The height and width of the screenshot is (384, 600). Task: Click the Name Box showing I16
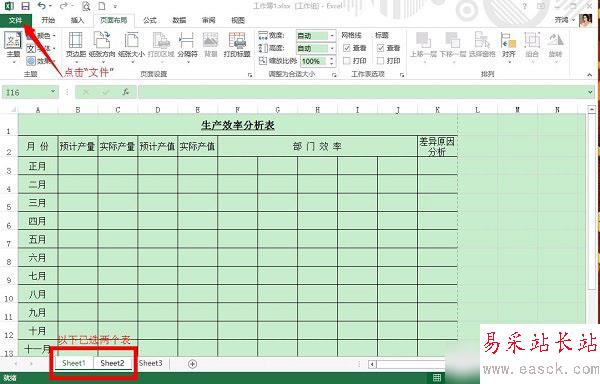pos(25,92)
